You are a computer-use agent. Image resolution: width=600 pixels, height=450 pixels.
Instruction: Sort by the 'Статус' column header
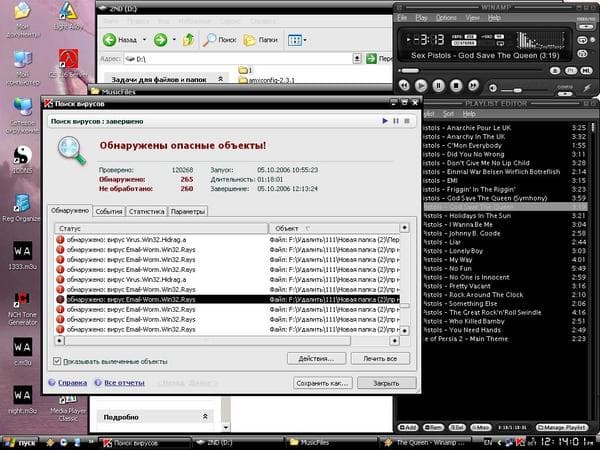pyautogui.click(x=161, y=228)
